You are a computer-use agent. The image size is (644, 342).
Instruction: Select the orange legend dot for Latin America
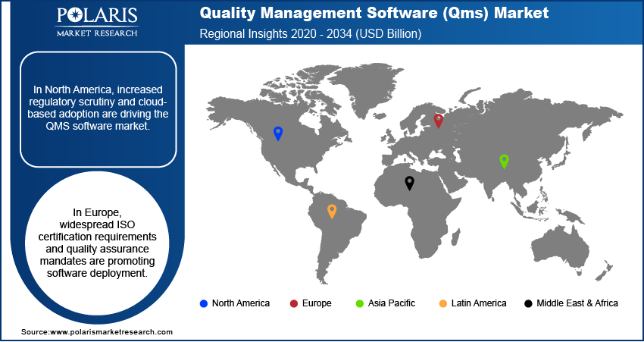click(x=442, y=303)
